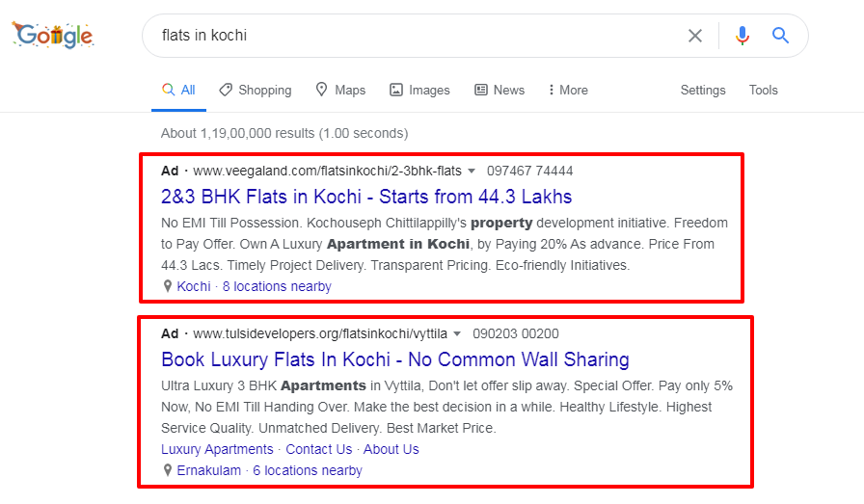
Task: Open '8 locations nearby' link
Action: point(277,286)
